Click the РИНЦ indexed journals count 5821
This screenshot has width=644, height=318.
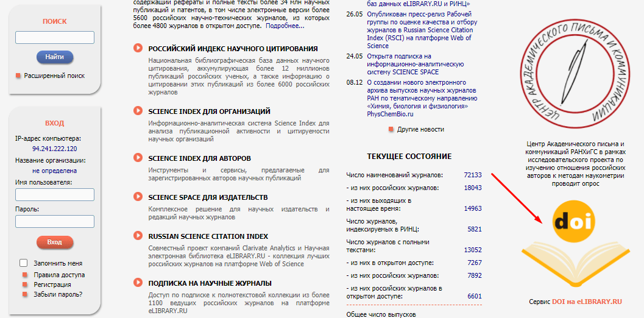(475, 229)
